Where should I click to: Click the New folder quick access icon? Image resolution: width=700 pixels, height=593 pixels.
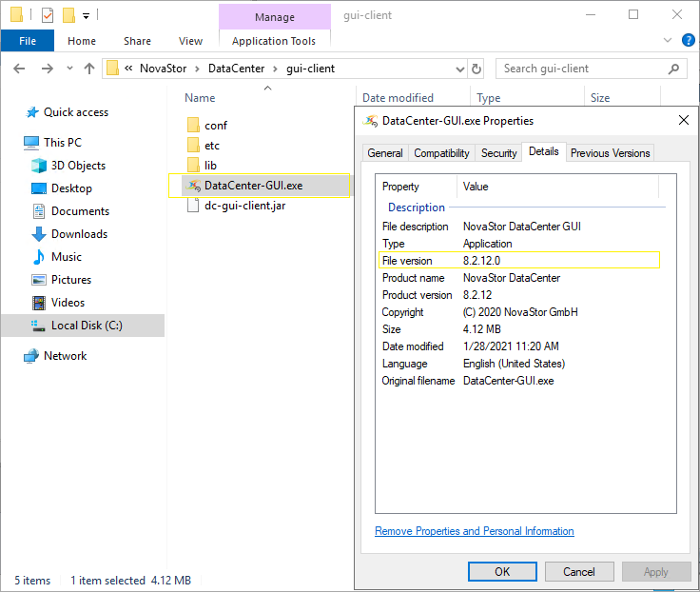point(68,15)
